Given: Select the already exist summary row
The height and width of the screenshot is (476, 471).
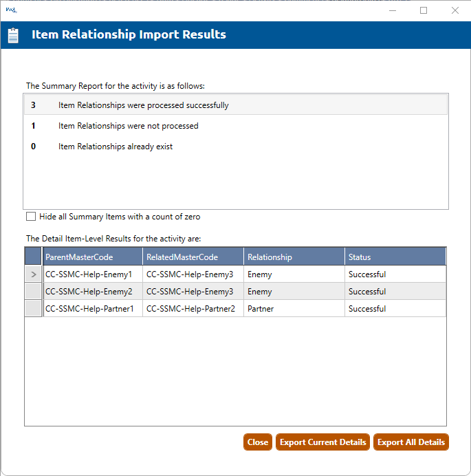Looking at the screenshot, I should click(235, 147).
